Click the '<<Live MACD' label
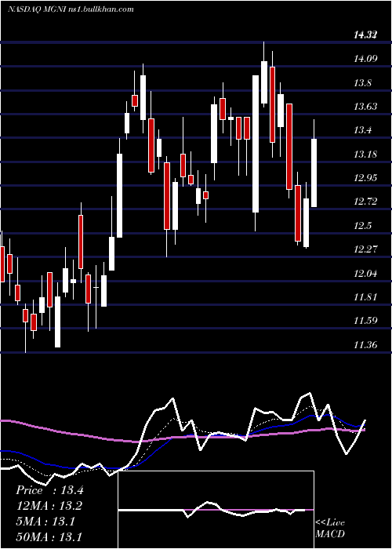The height and width of the screenshot is (549, 392). click(x=330, y=528)
